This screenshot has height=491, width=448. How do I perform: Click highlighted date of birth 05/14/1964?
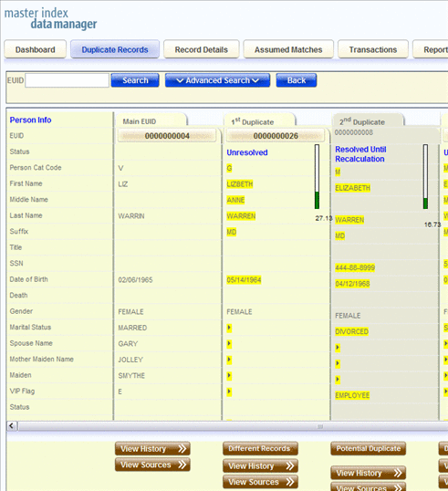[x=244, y=280]
